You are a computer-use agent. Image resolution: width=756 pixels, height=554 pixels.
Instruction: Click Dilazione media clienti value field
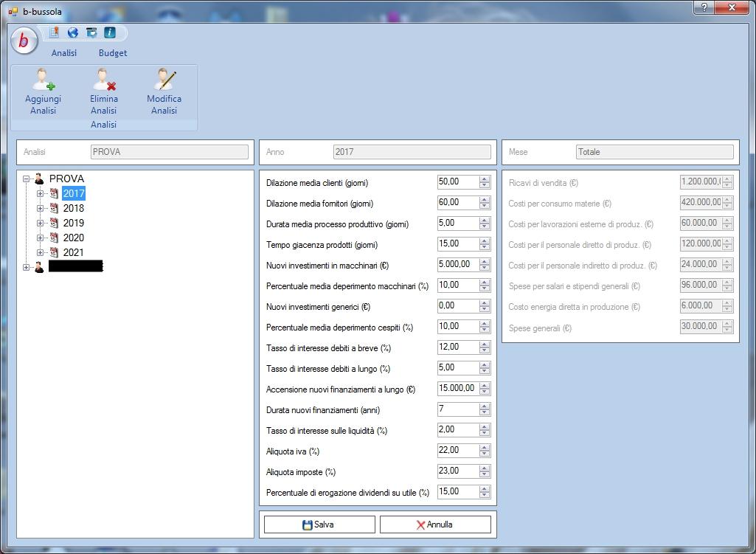coord(458,181)
